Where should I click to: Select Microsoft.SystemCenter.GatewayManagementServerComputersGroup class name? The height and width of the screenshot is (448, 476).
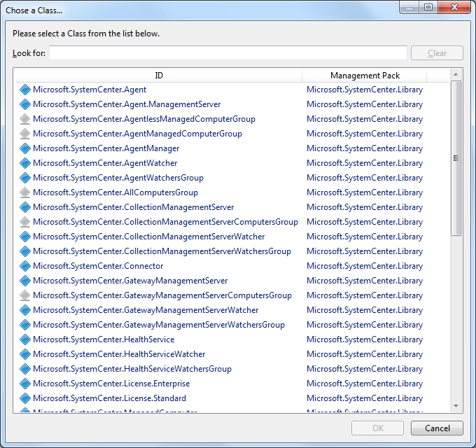[x=162, y=295]
